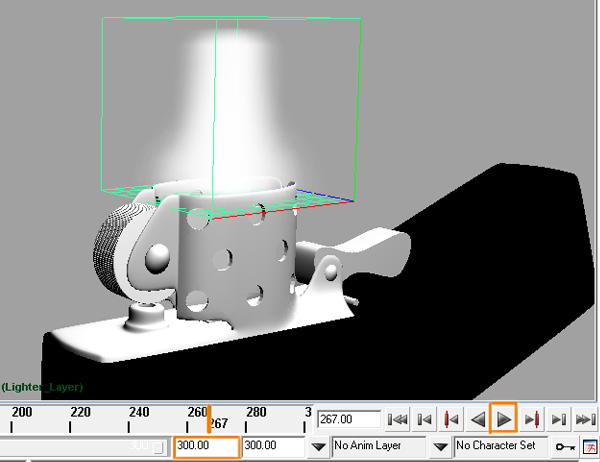Image resolution: width=600 pixels, height=462 pixels.
Task: Jump to the previous keyframe
Action: point(451,420)
